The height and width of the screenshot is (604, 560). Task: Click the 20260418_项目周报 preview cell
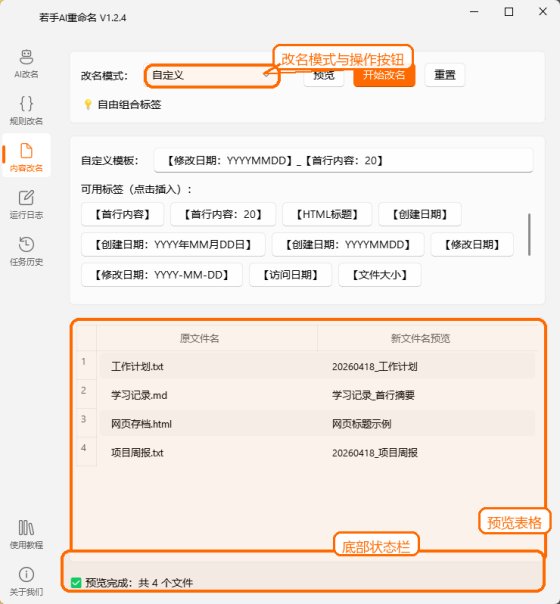pyautogui.click(x=375, y=453)
